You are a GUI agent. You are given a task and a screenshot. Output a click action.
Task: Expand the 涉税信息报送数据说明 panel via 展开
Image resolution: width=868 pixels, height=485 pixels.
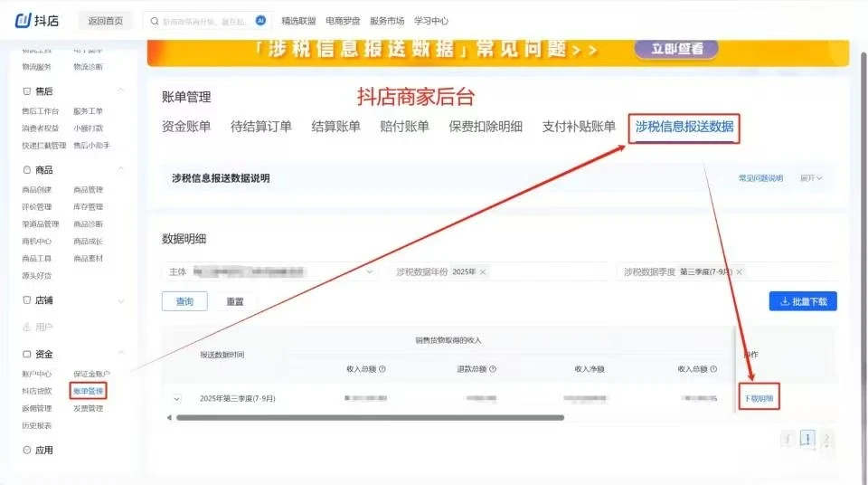pyautogui.click(x=811, y=178)
